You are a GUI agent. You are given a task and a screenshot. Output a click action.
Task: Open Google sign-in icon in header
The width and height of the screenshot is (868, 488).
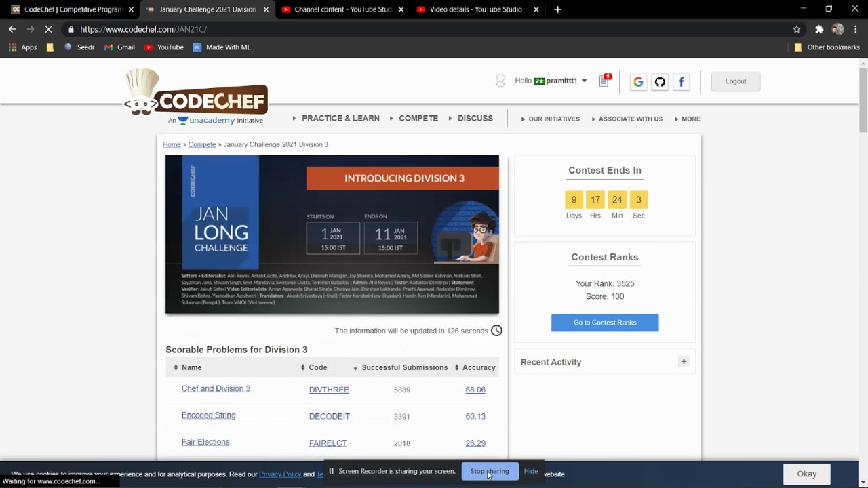638,82
